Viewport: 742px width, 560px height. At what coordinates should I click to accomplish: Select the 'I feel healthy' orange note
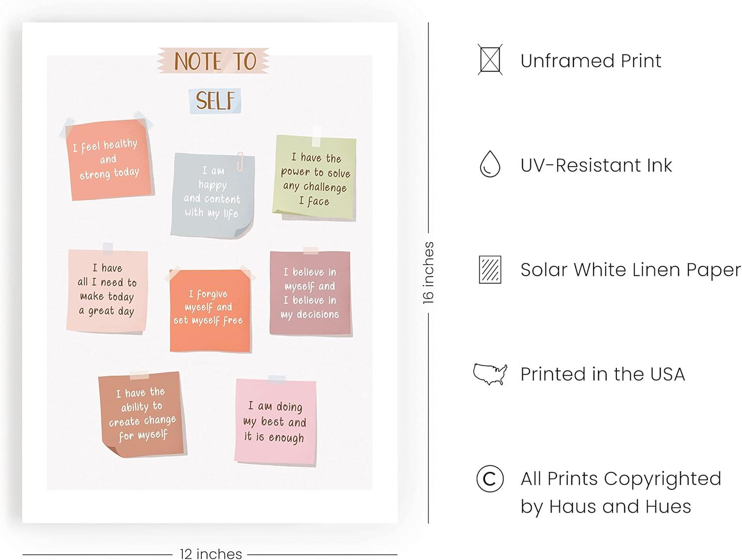pos(109,160)
